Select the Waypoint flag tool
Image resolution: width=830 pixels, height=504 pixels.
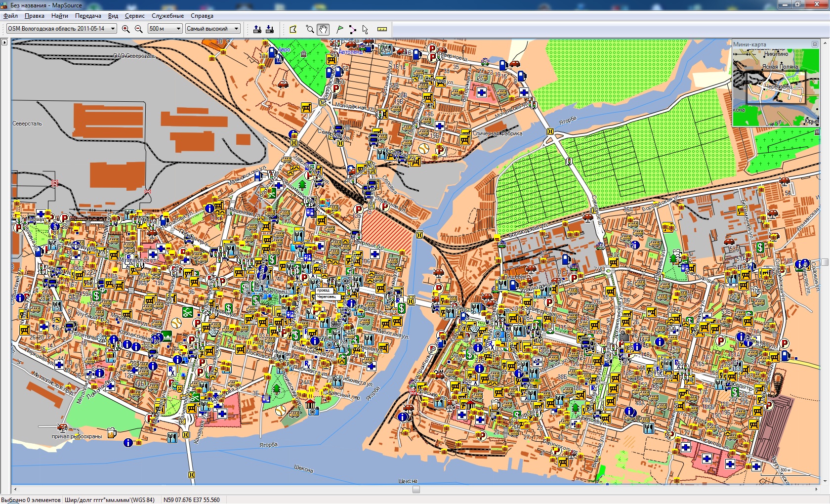339,29
